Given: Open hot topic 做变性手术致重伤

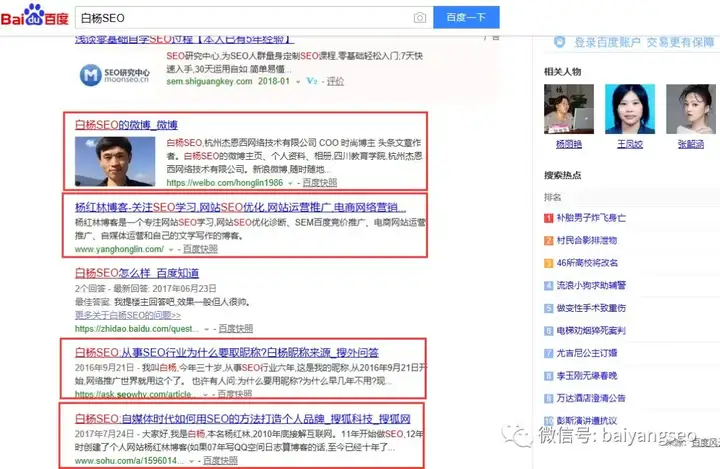Looking at the screenshot, I should pyautogui.click(x=591, y=308).
